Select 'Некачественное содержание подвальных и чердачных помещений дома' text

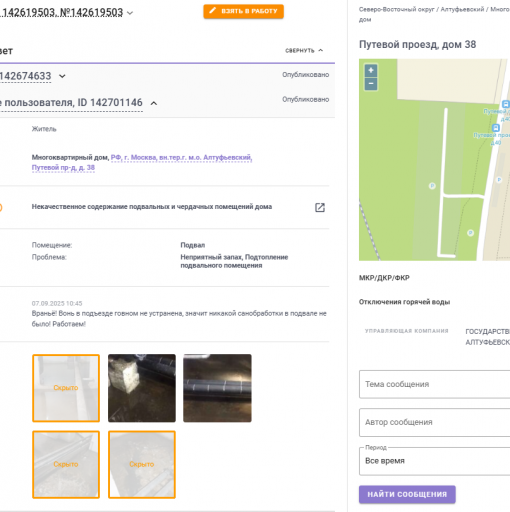click(x=152, y=207)
